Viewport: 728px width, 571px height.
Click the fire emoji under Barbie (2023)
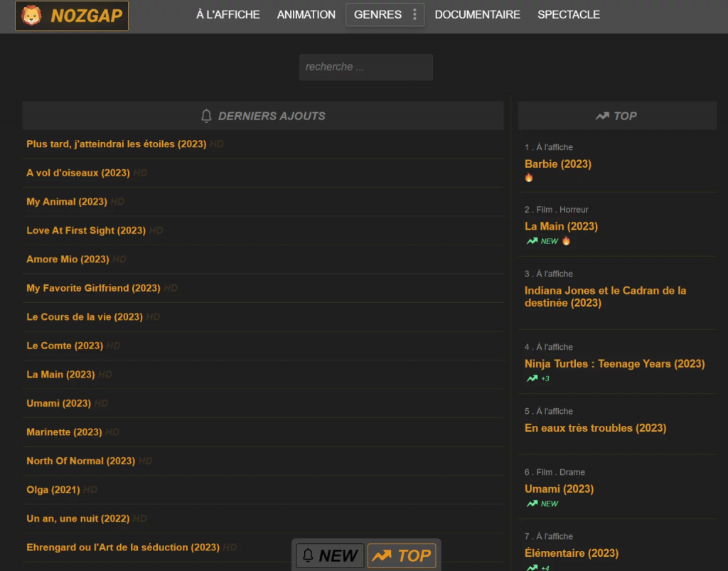pos(529,177)
